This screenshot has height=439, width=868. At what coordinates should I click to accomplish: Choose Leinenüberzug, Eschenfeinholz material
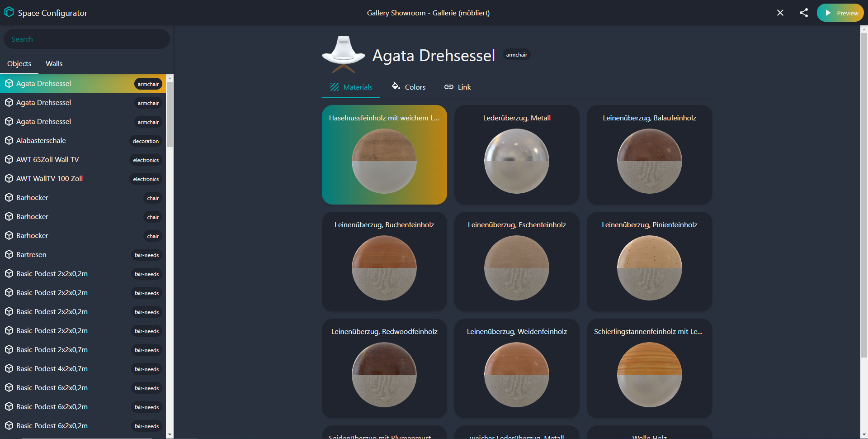517,262
